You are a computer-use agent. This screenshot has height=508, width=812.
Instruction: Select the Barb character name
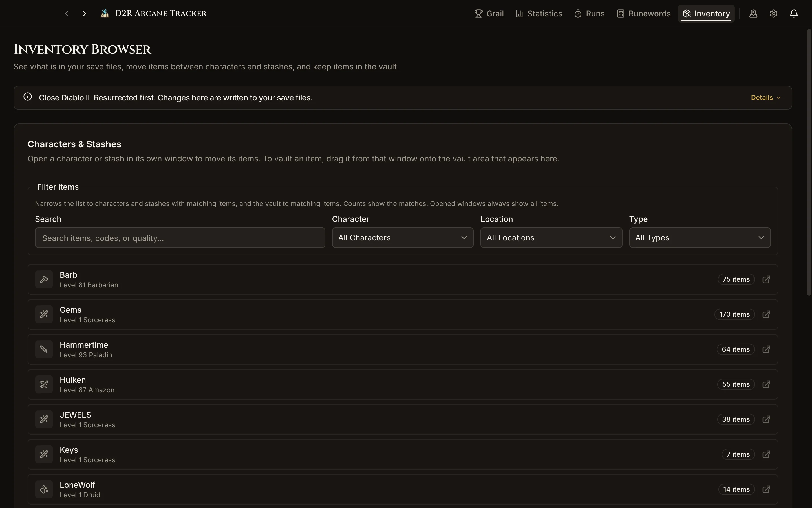coord(69,275)
